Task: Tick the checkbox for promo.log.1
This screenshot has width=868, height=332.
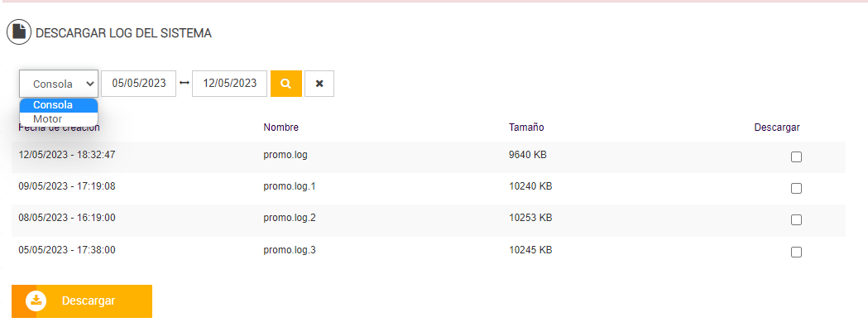Action: [x=796, y=189]
